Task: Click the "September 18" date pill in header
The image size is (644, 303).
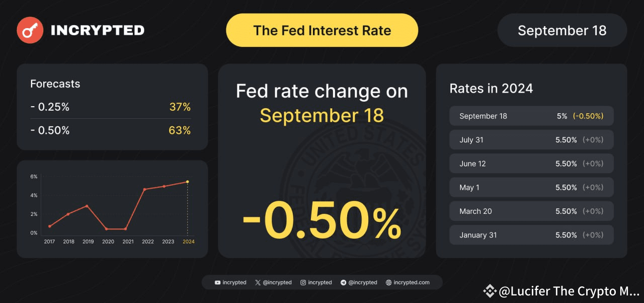Action: click(562, 30)
